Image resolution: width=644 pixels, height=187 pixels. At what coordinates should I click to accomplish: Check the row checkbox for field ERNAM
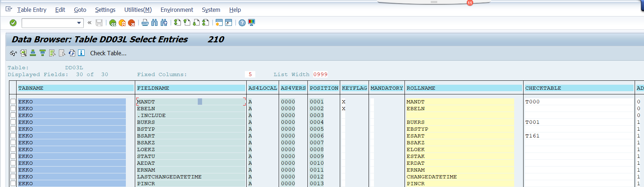click(x=13, y=170)
